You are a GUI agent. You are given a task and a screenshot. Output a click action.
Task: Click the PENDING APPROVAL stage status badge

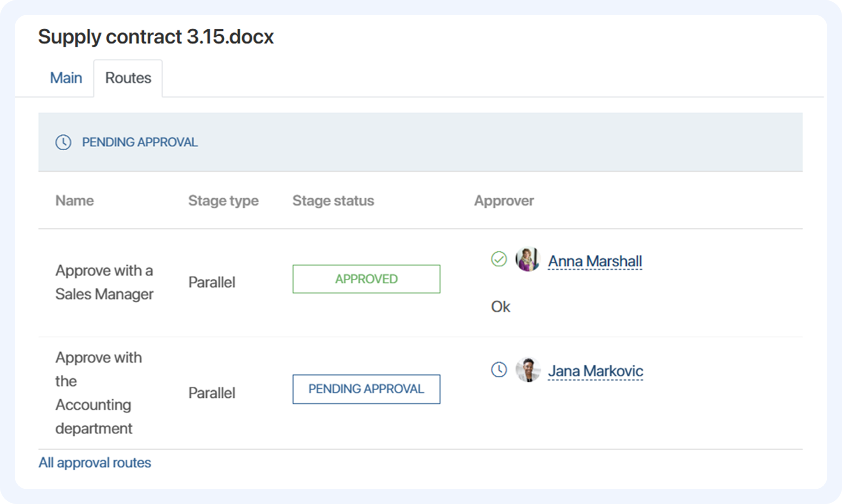coord(366,389)
